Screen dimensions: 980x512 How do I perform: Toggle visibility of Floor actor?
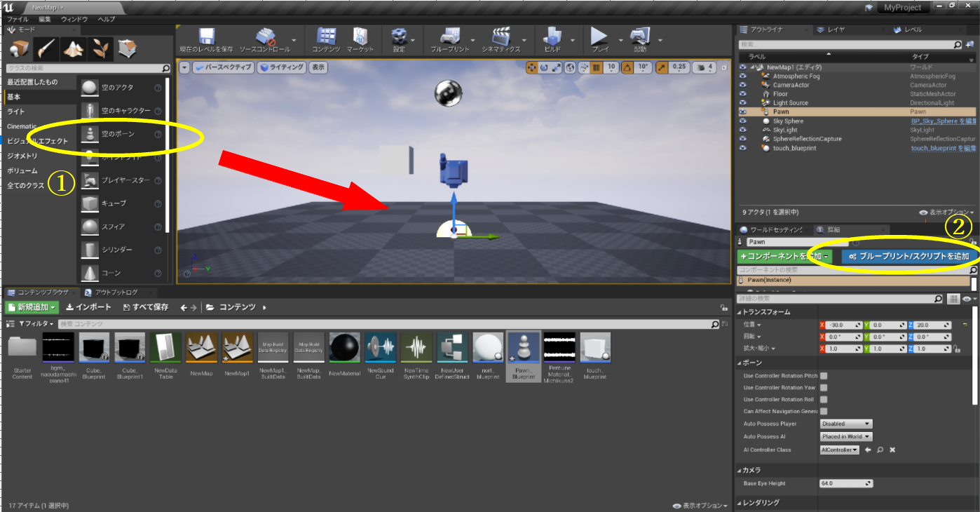tap(742, 94)
